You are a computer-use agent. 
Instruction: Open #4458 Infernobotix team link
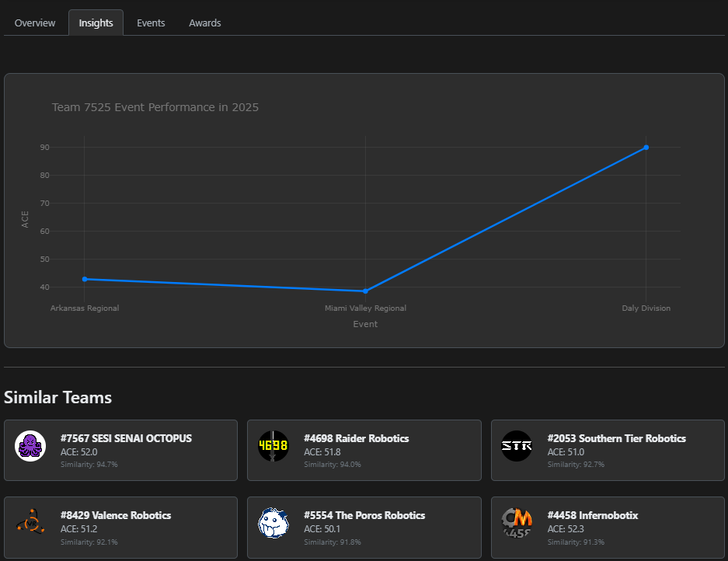[593, 515]
